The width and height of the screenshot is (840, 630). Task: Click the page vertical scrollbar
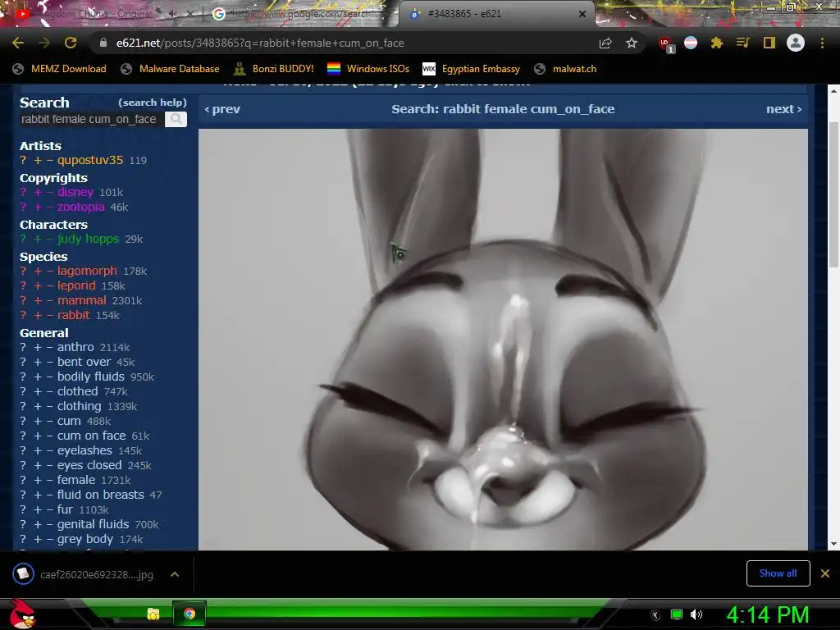tap(833, 195)
